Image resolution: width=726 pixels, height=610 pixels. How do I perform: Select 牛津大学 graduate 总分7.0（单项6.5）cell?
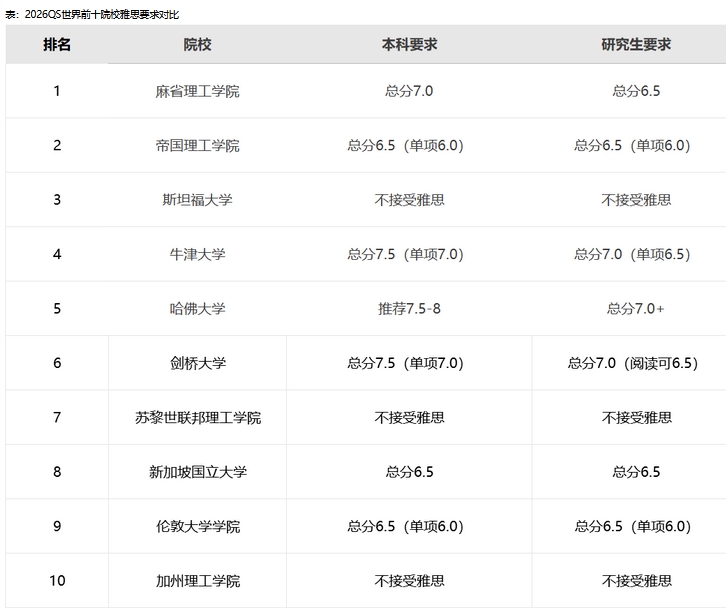pos(632,254)
